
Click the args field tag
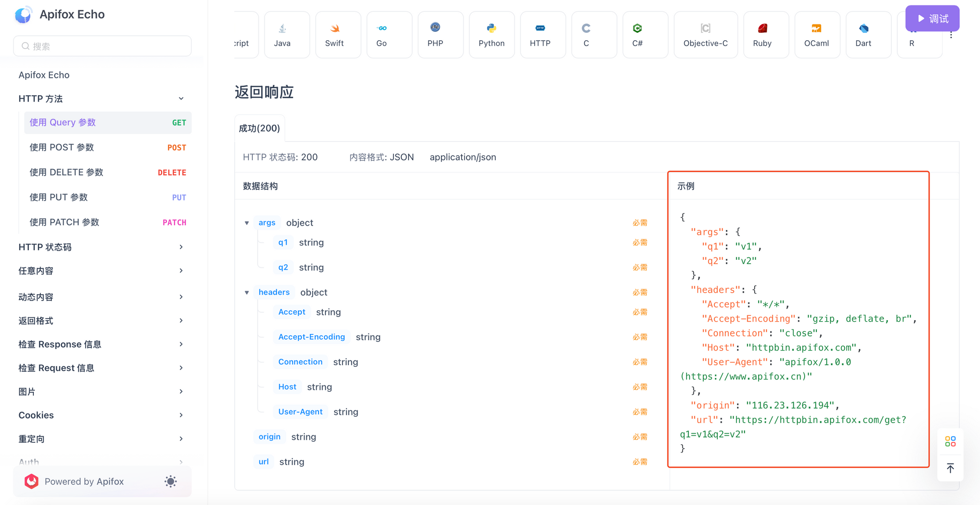tap(267, 223)
